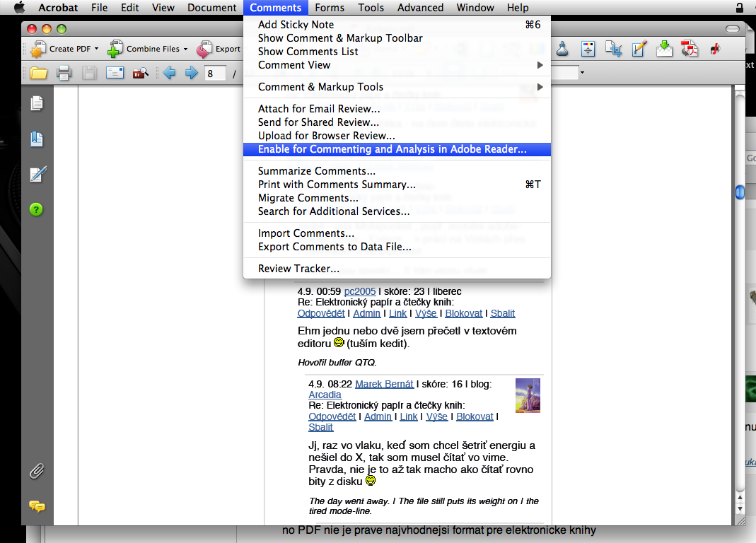This screenshot has width=756, height=543.
Task: Select Show Comment & Markup Toolbar
Action: 397,38
